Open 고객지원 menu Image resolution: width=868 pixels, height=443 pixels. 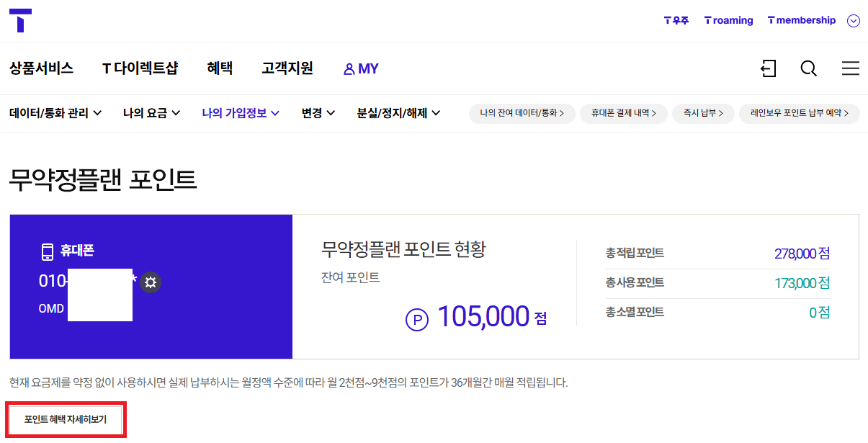click(x=287, y=68)
